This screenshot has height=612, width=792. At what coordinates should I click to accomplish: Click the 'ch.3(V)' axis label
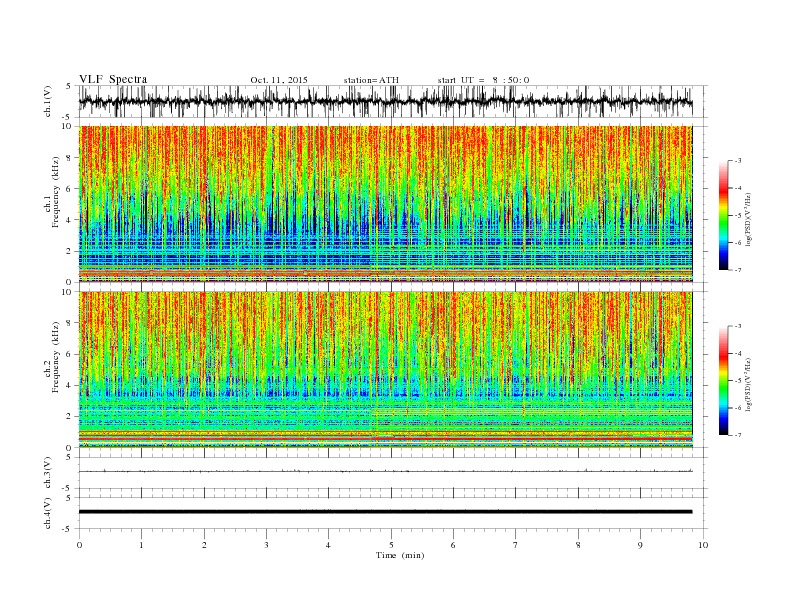[48, 473]
